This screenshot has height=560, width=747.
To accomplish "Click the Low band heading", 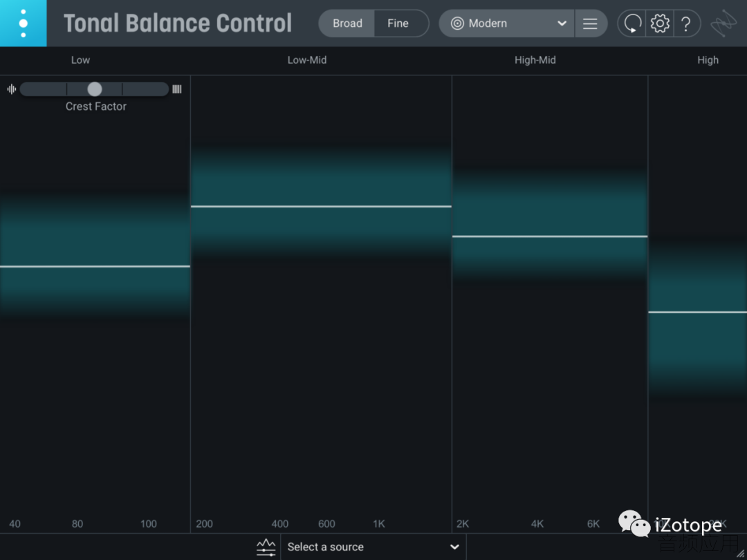I will pyautogui.click(x=80, y=60).
